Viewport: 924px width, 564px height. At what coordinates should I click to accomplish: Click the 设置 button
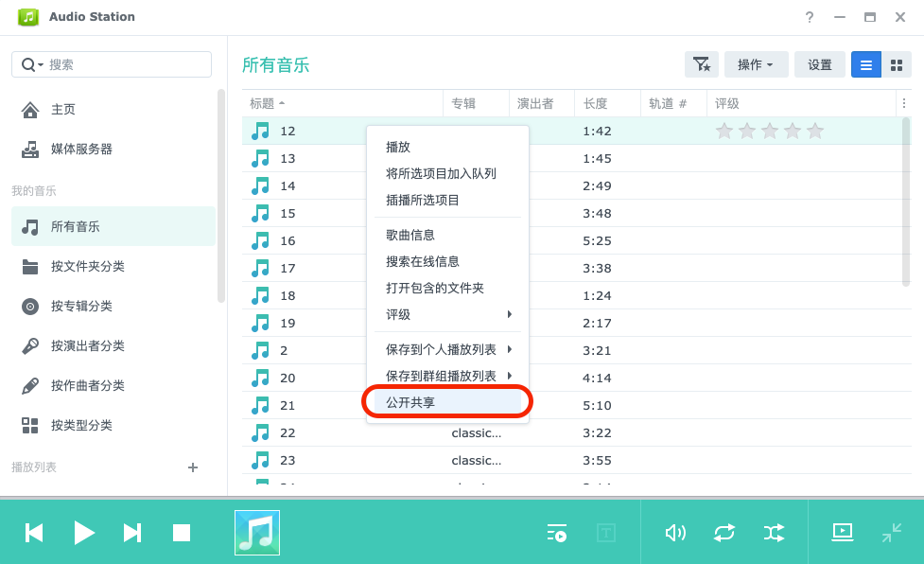point(820,64)
